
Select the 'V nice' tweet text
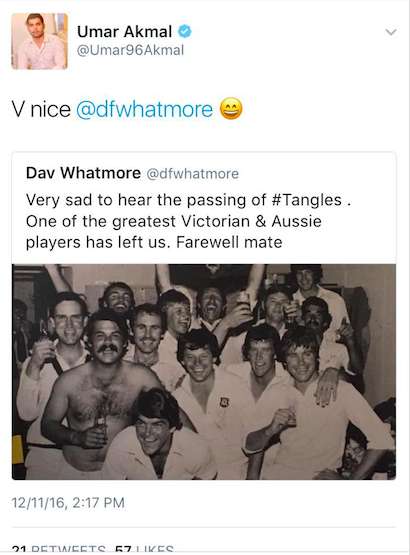(x=41, y=109)
